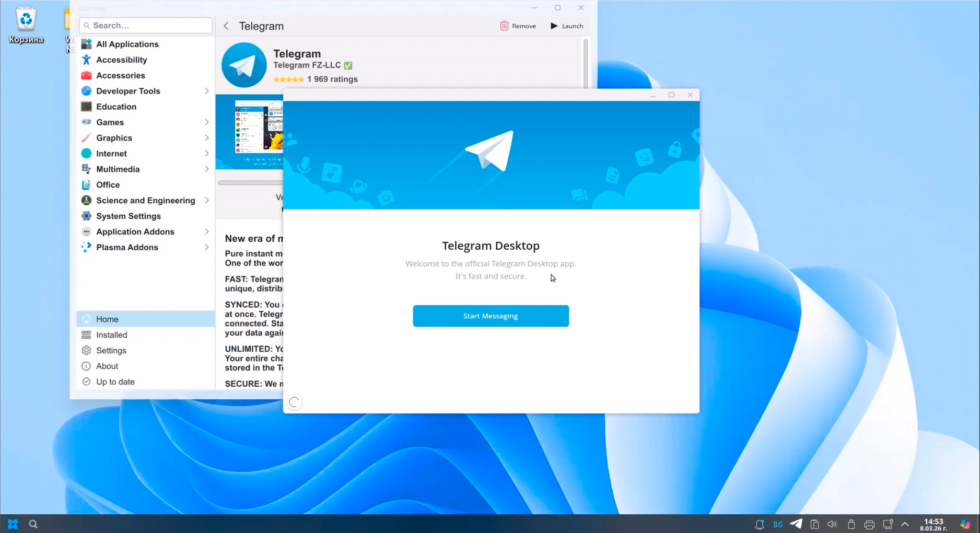Viewport: 980px width, 533px height.
Task: Expand the Application Addons category
Action: pos(207,232)
